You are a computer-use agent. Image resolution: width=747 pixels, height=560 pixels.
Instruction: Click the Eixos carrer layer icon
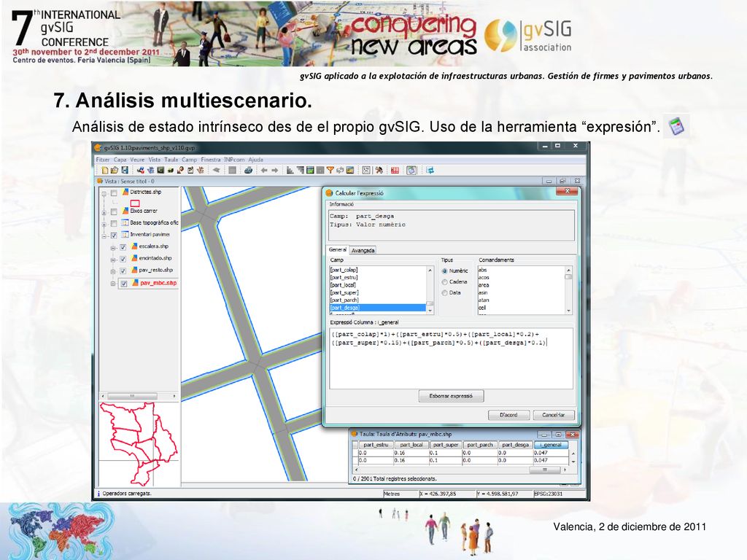coord(125,211)
